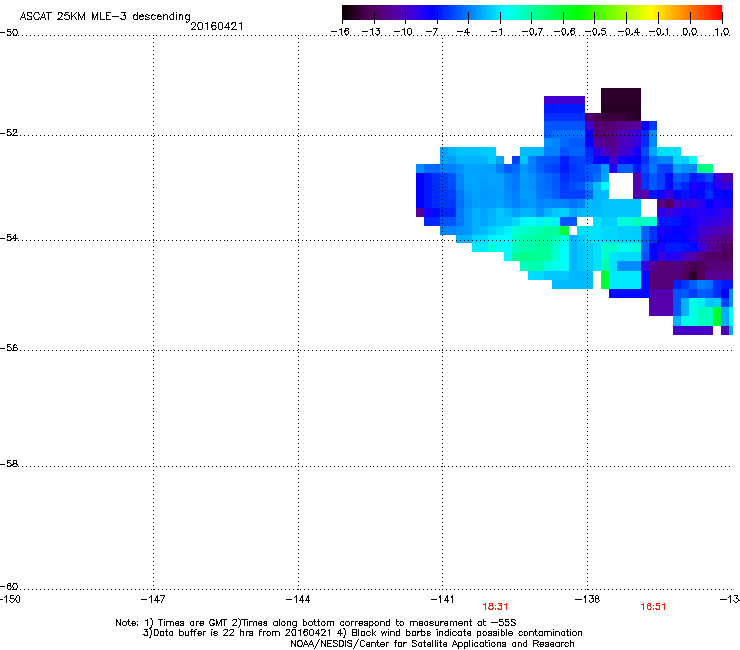Click longitude axis label -150
The height and width of the screenshot is (650, 740).
click(10, 599)
